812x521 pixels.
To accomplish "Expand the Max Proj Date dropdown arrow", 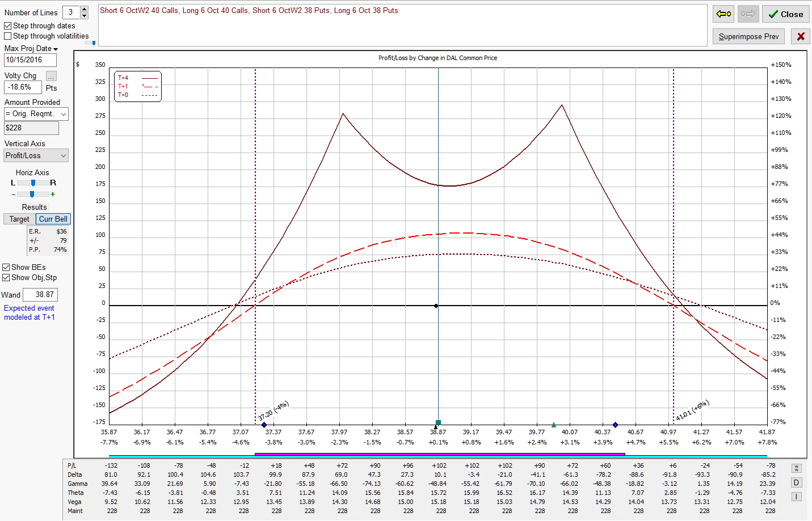I will (56, 49).
